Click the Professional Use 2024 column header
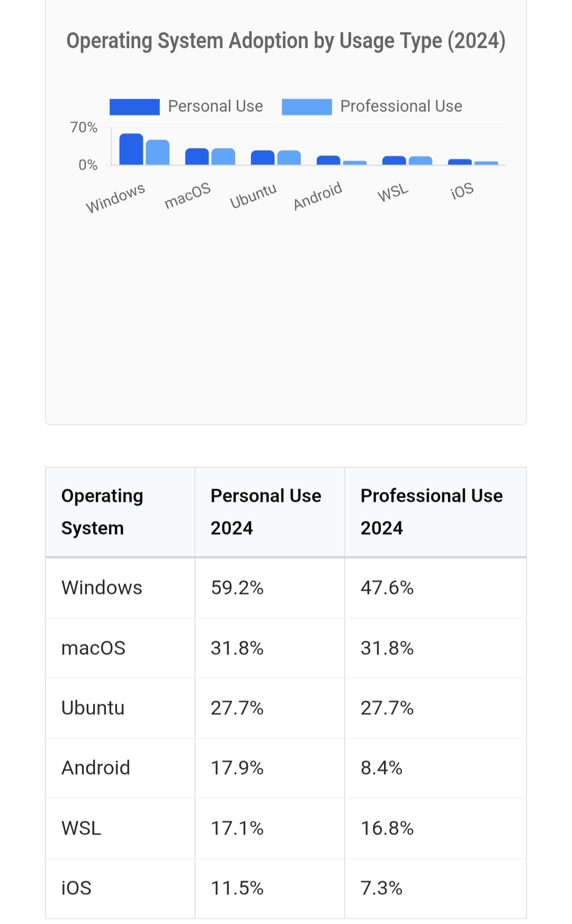 [x=432, y=512]
